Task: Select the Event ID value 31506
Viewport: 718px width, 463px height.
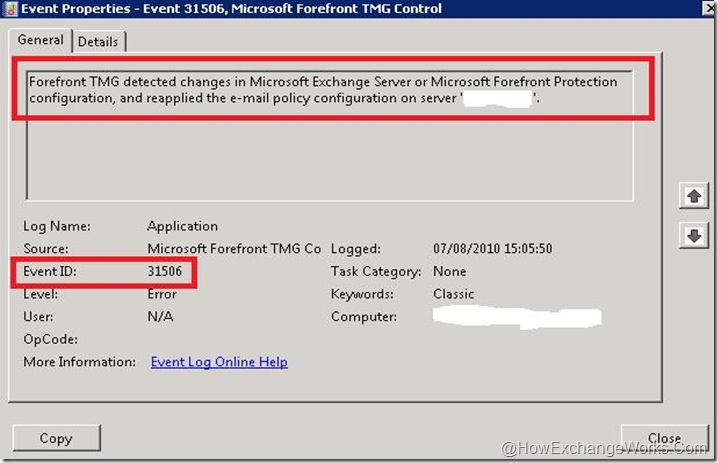Action: [x=164, y=272]
